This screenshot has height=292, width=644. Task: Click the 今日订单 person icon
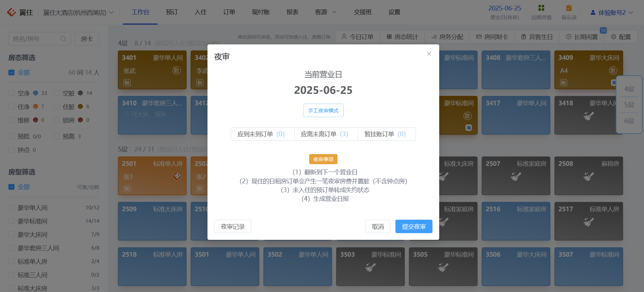344,37
